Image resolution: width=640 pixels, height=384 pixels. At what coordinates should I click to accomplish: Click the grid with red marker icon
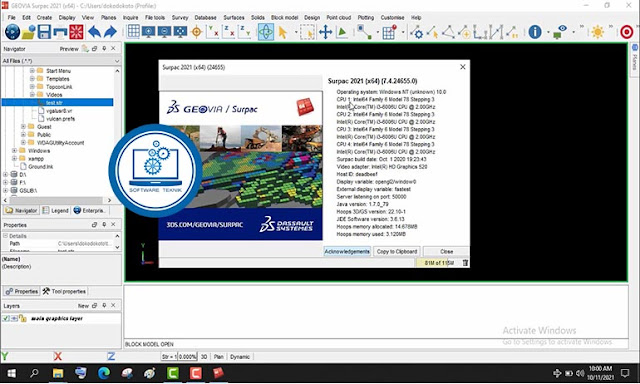point(389,32)
